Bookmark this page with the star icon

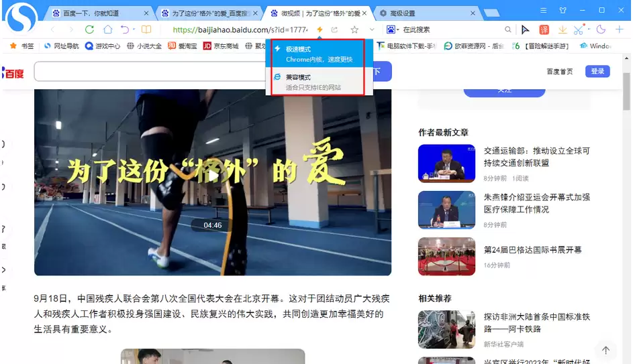tap(354, 29)
